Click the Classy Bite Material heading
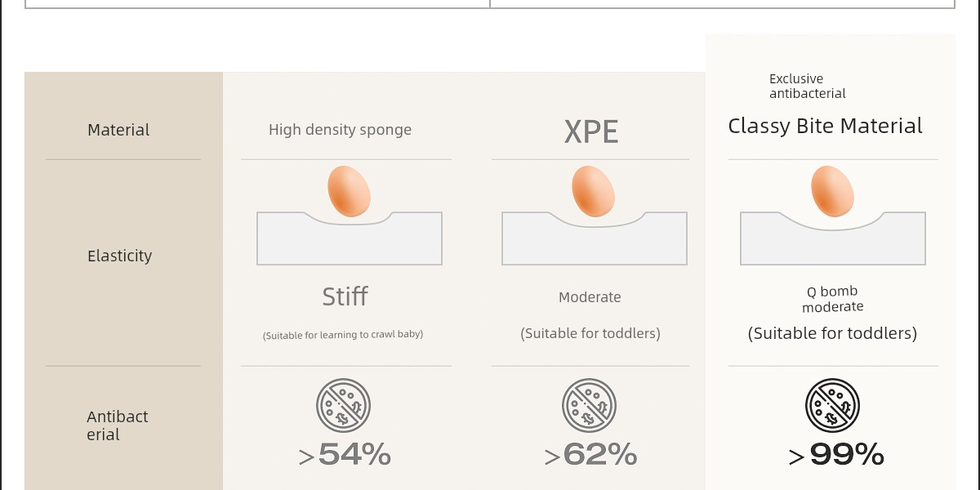 point(825,127)
